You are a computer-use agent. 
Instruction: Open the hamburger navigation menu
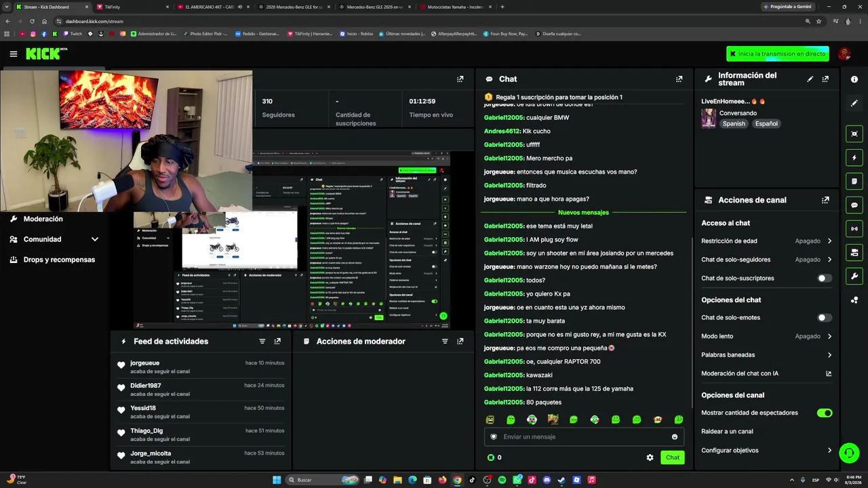point(13,54)
